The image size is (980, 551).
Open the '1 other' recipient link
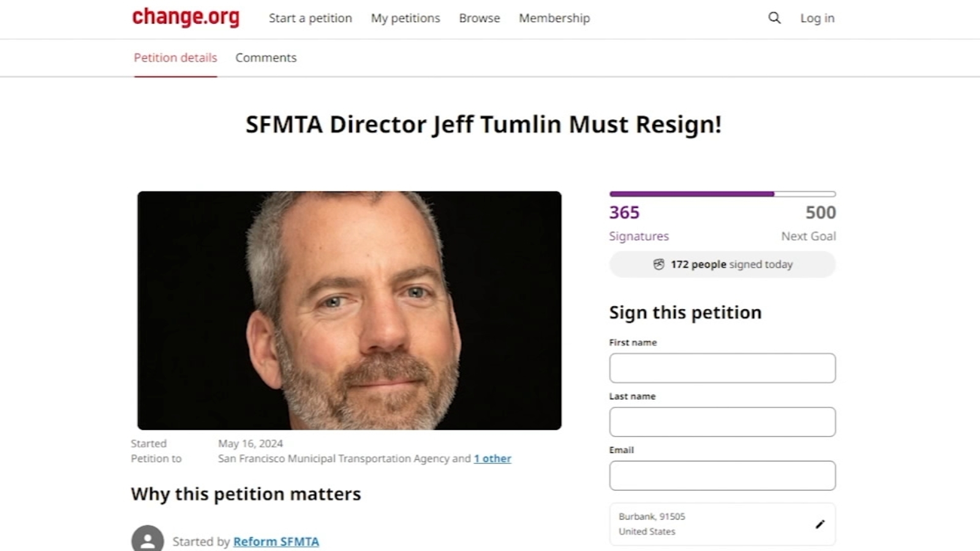[492, 459]
